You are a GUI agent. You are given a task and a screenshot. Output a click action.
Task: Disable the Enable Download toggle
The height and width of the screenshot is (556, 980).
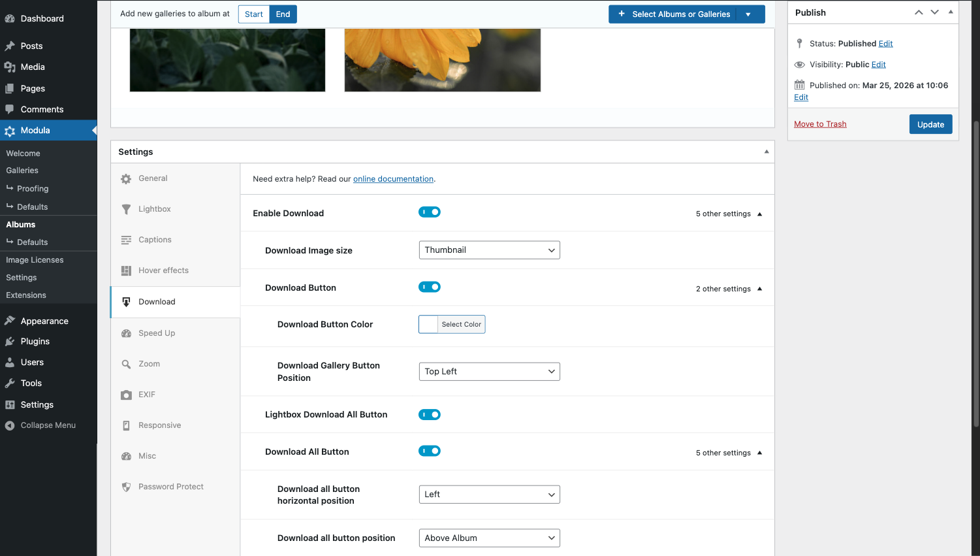(430, 212)
